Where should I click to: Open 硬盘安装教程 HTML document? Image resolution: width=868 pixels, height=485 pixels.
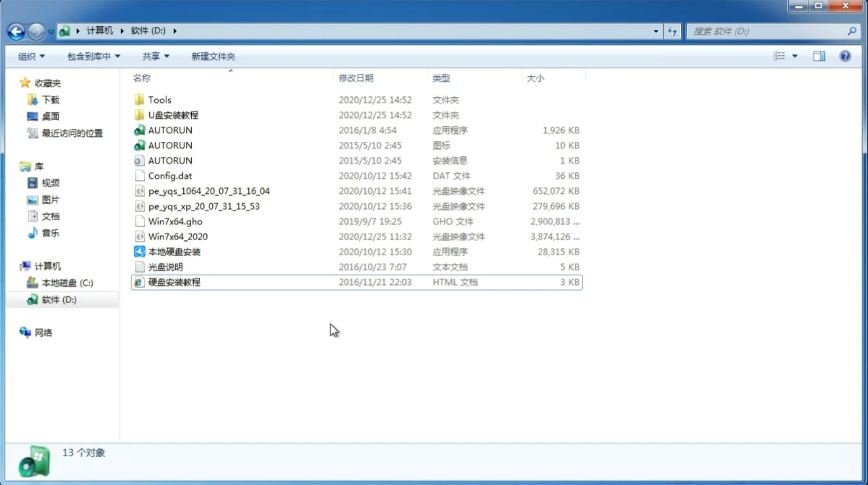pyautogui.click(x=174, y=282)
